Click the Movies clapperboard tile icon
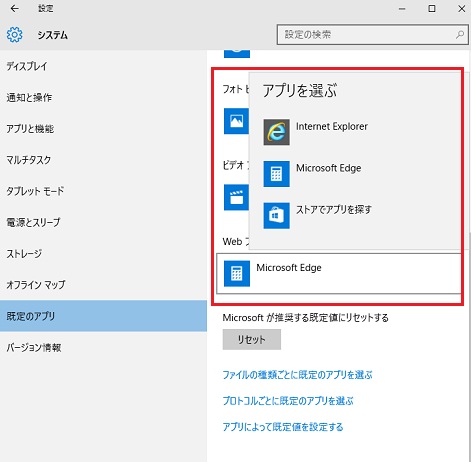The height and width of the screenshot is (462, 471). (236, 197)
